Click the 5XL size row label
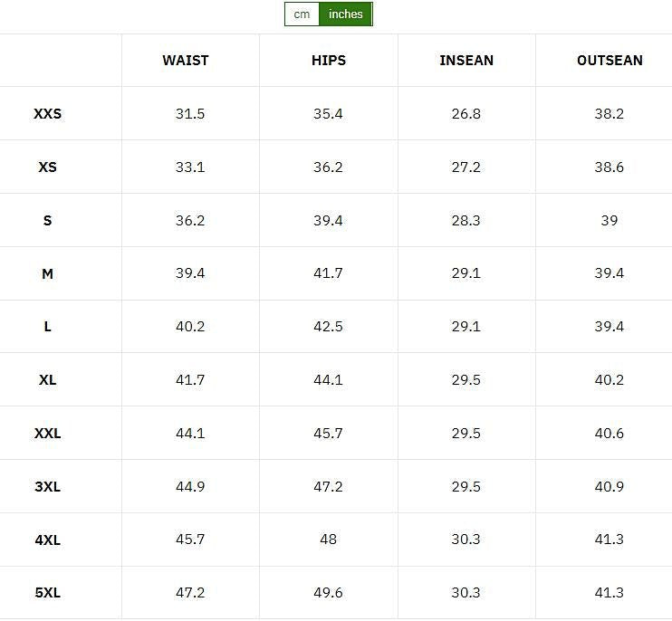 point(48,594)
